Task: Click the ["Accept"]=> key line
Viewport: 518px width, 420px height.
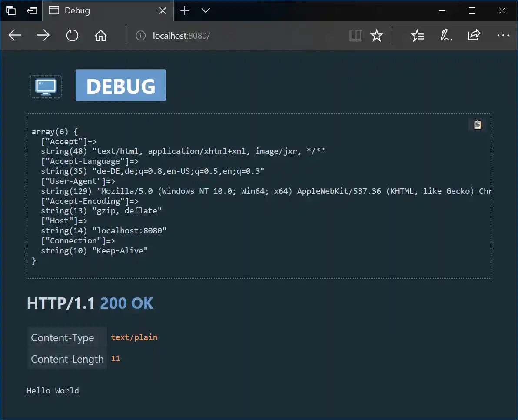Action: coord(69,142)
